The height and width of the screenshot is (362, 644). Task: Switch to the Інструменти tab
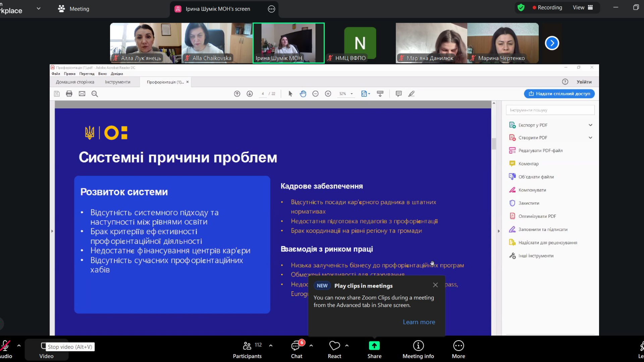pos(117,82)
